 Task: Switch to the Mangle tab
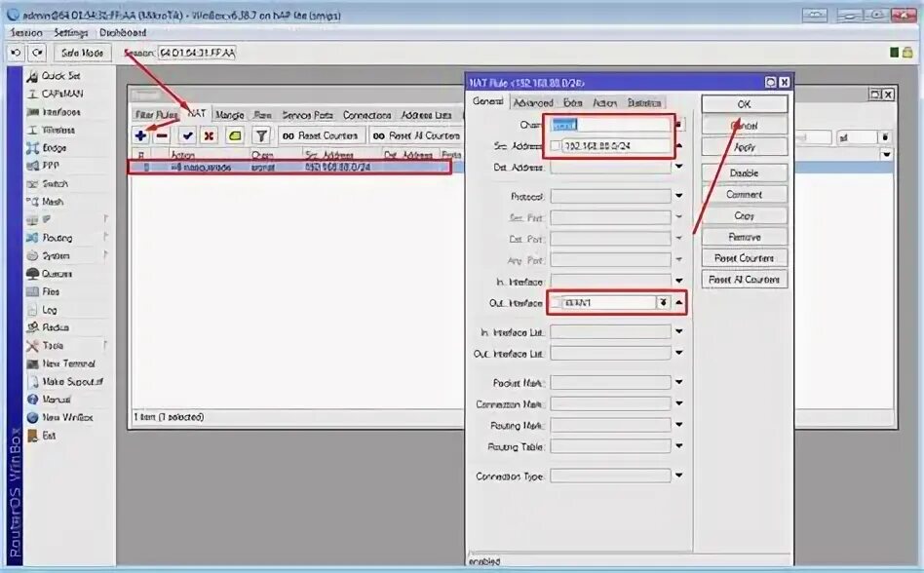point(229,115)
